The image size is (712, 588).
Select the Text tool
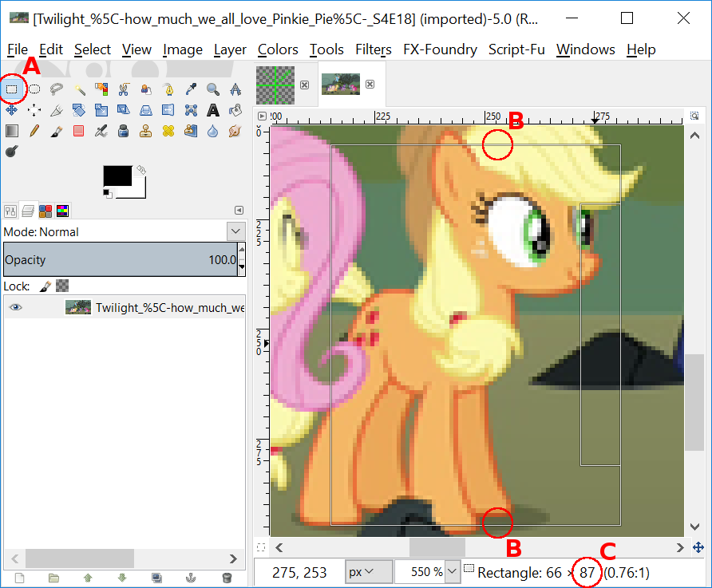tap(213, 110)
